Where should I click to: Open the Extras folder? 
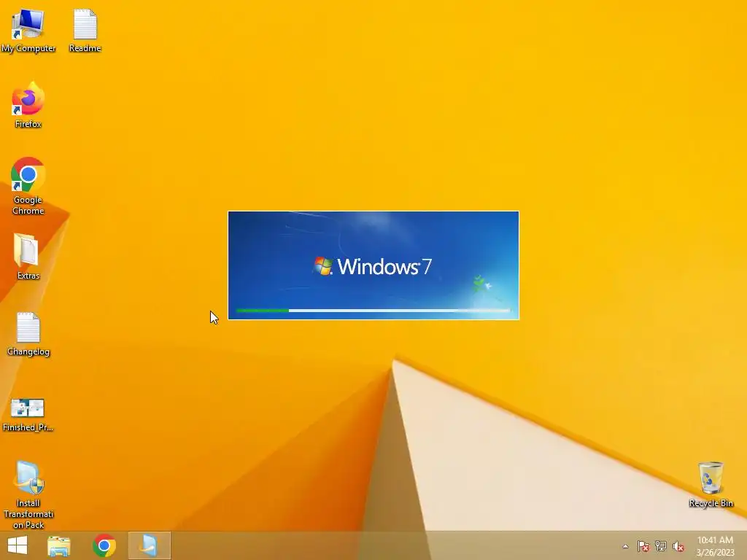tap(28, 256)
